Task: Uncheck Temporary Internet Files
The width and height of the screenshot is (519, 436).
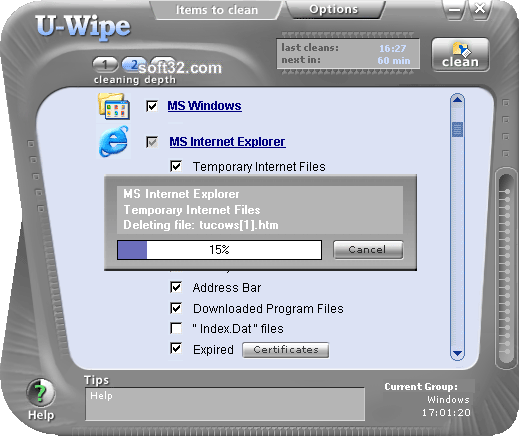Action: (x=176, y=166)
